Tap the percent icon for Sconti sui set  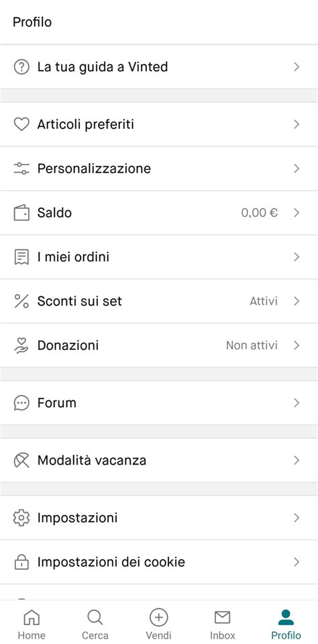click(x=21, y=301)
